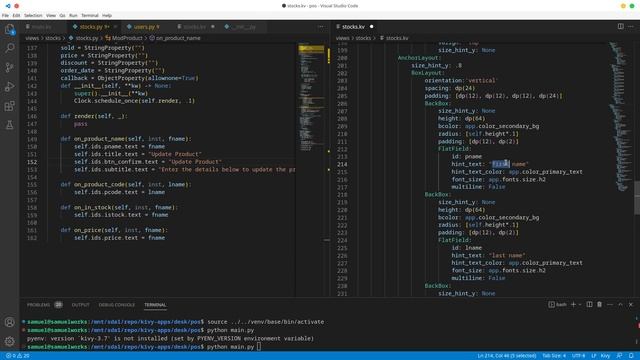Open the Help menu
The height and width of the screenshot is (360, 640).
[x=107, y=16]
